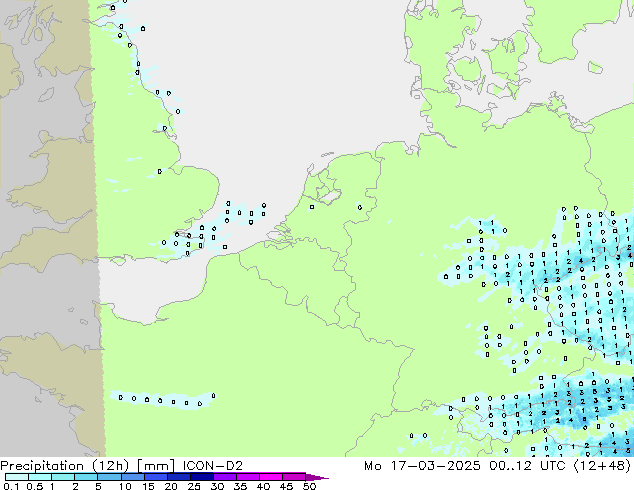The width and height of the screenshot is (634, 490).
Task: Click the legend label '0.5'
Action: (34, 486)
